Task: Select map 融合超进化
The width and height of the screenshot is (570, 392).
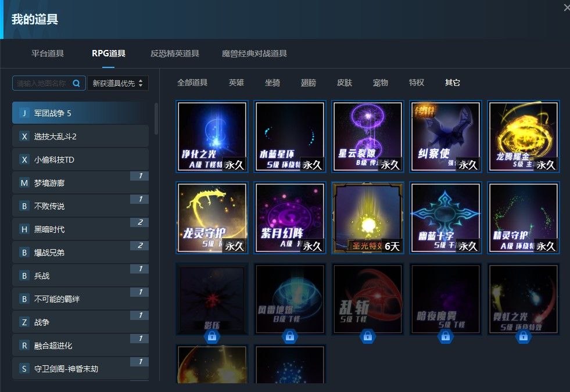Action: coord(80,346)
